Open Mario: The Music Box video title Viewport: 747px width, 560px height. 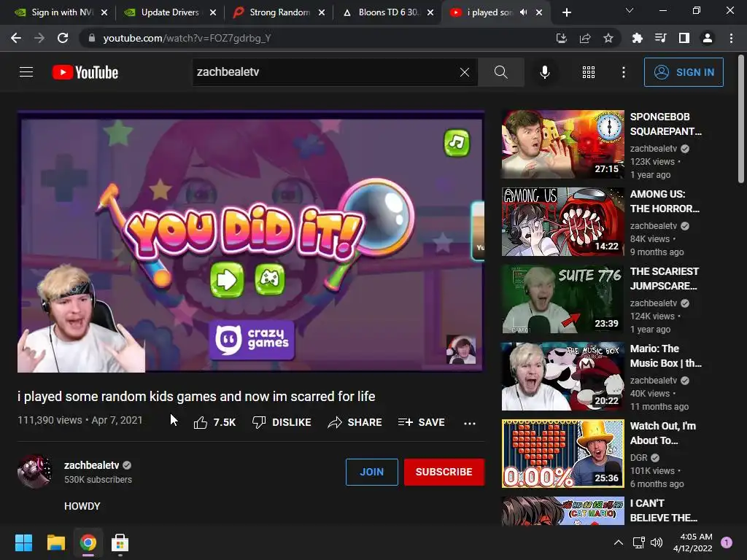pos(666,356)
